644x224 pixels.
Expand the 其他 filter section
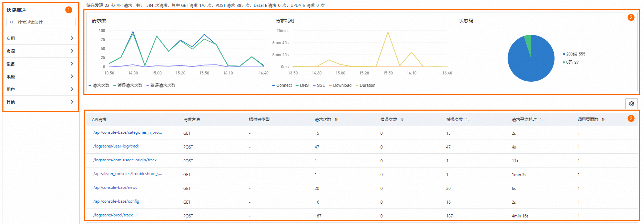pyautogui.click(x=40, y=102)
